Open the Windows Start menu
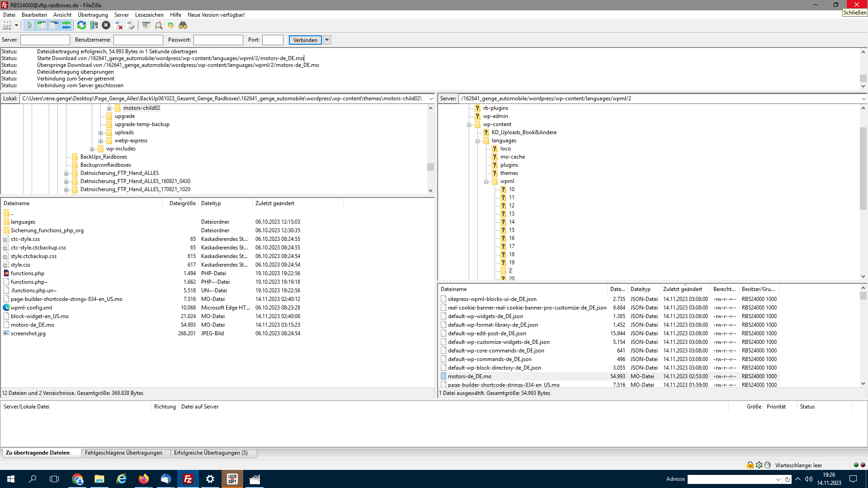868x488 pixels. point(11,479)
